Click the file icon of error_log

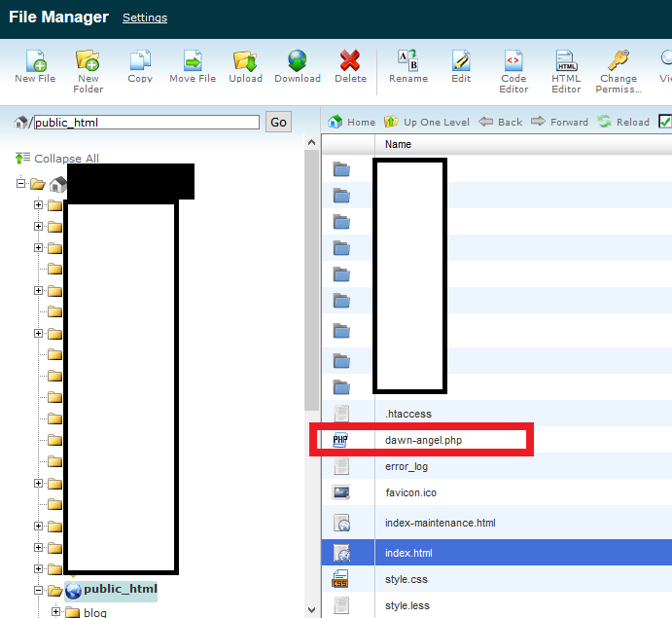pyautogui.click(x=341, y=466)
